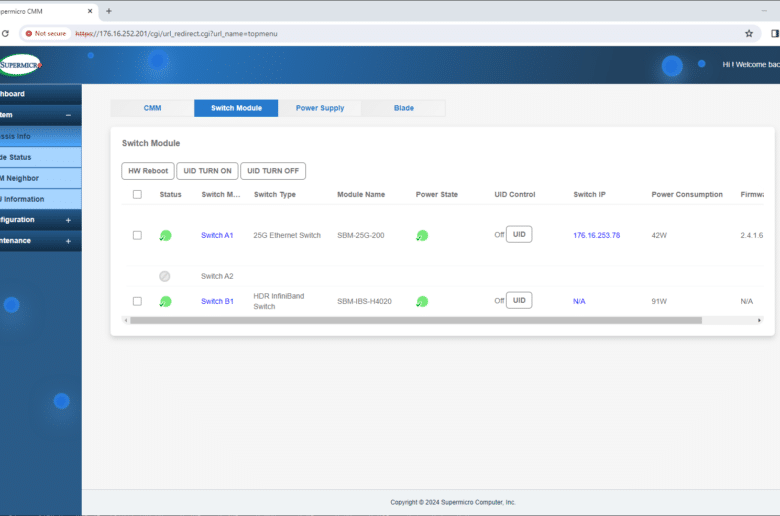The image size is (780, 516).
Task: Check the Switch B1 row checkbox
Action: [137, 302]
